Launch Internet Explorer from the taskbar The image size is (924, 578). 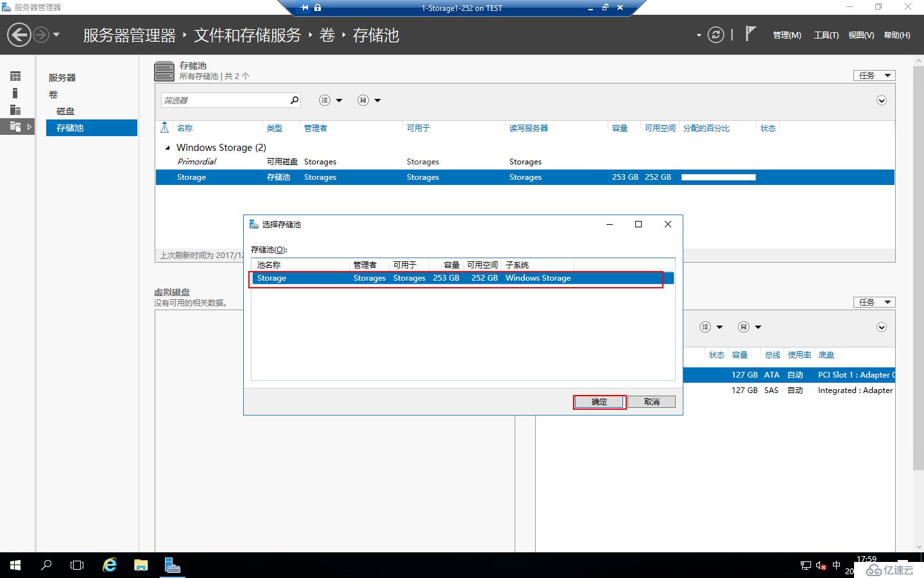[110, 565]
